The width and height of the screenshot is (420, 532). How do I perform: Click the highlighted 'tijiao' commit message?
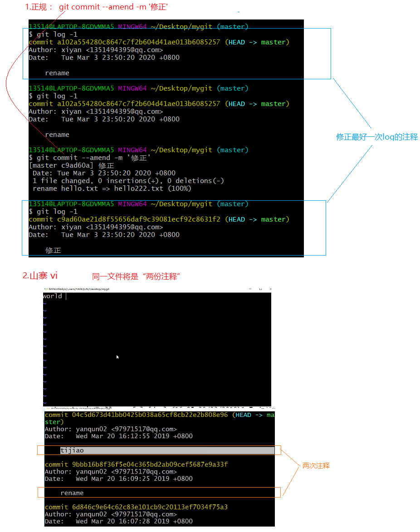point(72,450)
